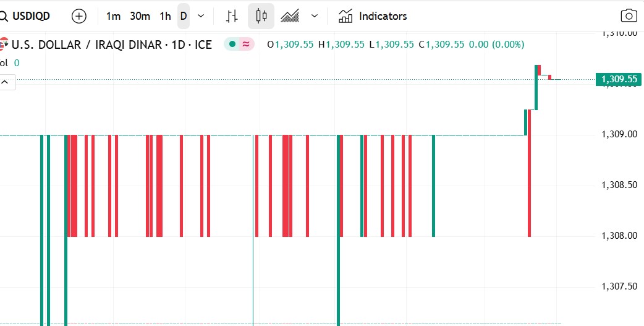Click the open value O1,309.55
The width and height of the screenshot is (644, 326).
290,45
